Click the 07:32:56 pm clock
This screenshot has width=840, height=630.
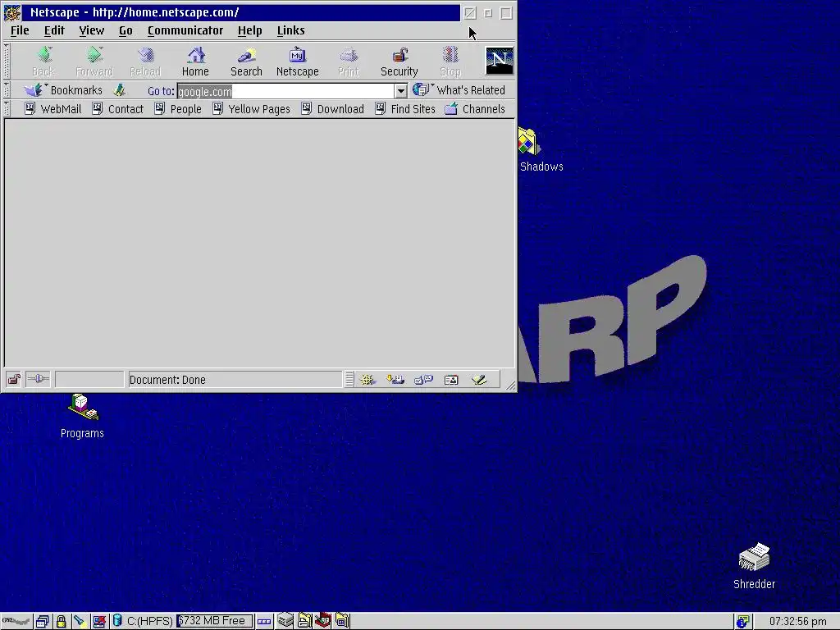797,622
